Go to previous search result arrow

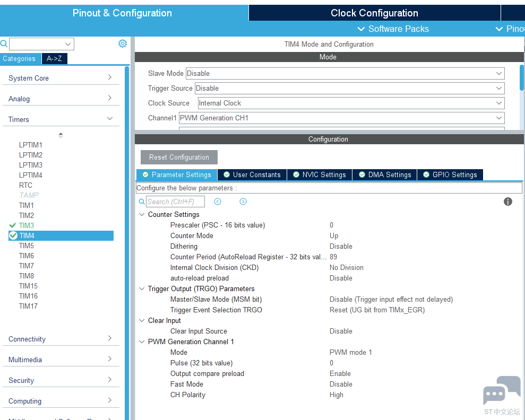(x=218, y=202)
